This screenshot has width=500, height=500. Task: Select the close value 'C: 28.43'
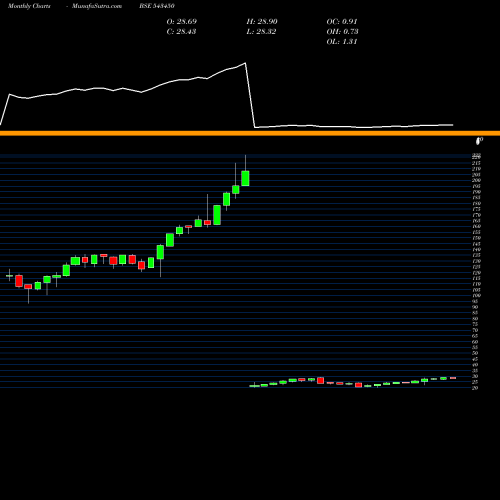(181, 32)
